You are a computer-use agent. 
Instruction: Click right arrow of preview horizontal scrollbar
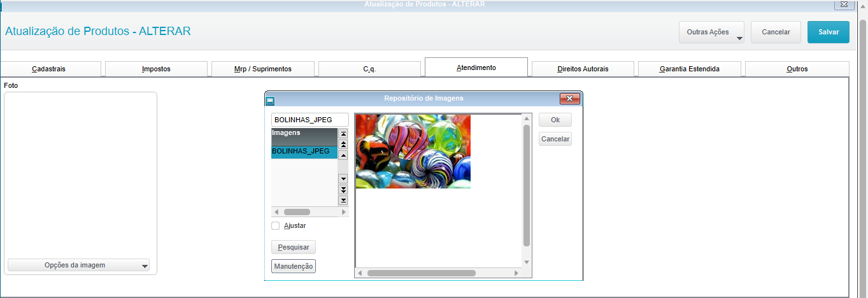516,273
